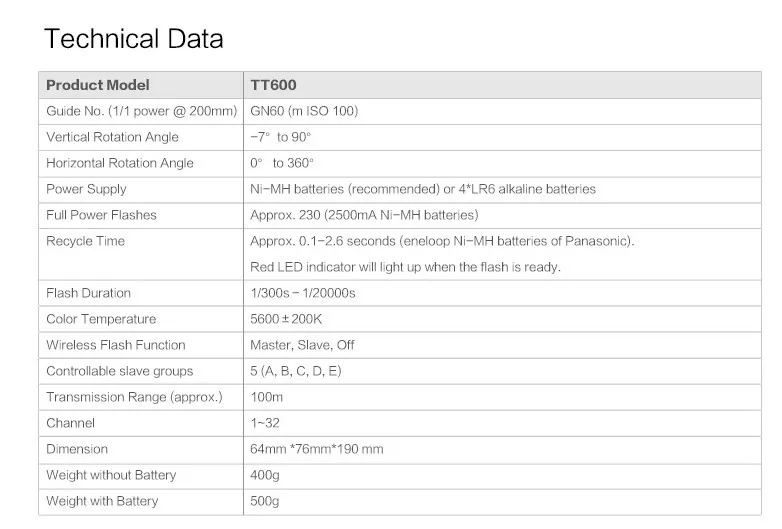Click the Approx. 230 flashes value
The width and height of the screenshot is (782, 529).
point(364,215)
